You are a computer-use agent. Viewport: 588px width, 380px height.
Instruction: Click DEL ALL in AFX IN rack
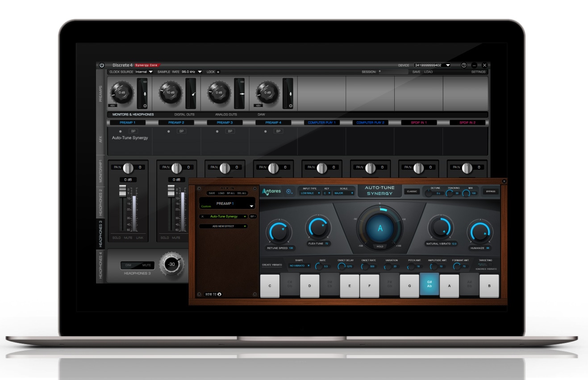pos(242,193)
